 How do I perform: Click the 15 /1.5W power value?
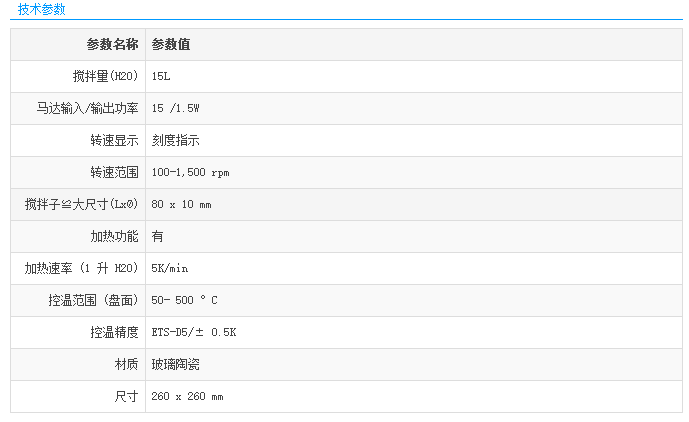(182, 108)
